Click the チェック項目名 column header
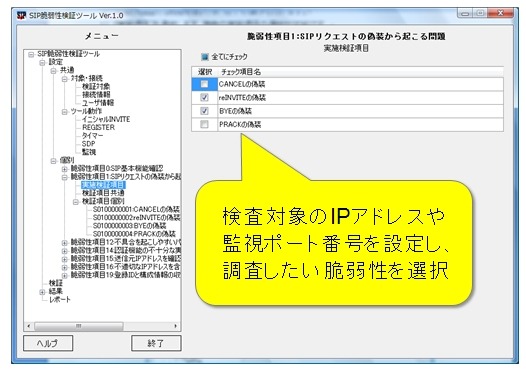The height and width of the screenshot is (369, 526). point(361,72)
